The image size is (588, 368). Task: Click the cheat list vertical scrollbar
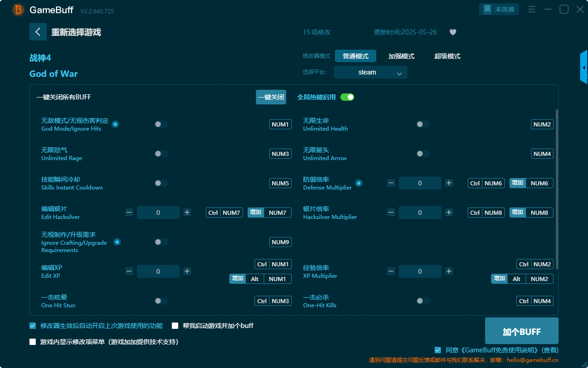pos(557,189)
